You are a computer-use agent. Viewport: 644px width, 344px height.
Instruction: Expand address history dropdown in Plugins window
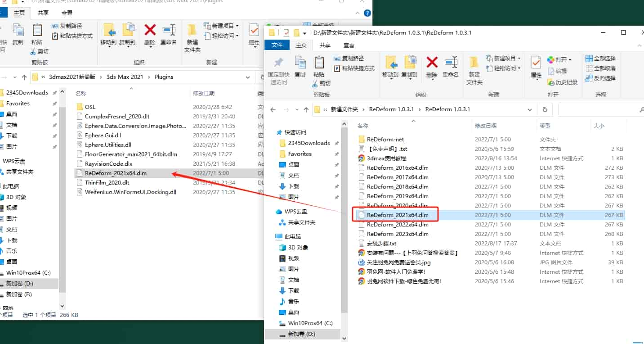248,77
